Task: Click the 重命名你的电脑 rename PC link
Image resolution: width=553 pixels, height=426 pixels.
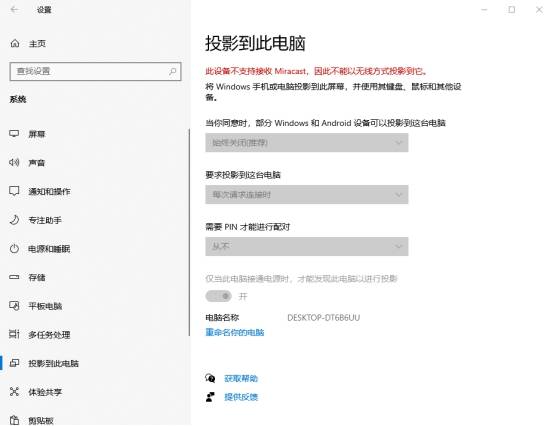Action: point(235,333)
